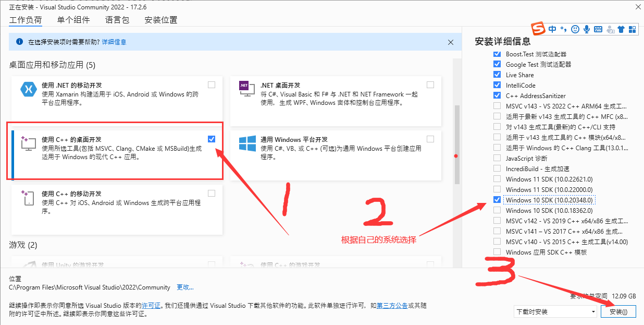Screen dimensions: 644x325
Task: Check Windows 11 SDK (10.0.22621.0)
Action: pos(497,179)
